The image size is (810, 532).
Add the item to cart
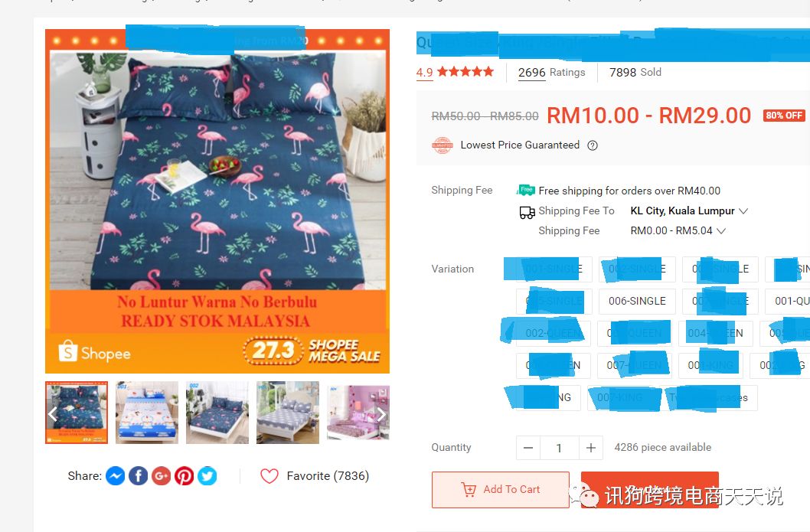click(x=501, y=490)
